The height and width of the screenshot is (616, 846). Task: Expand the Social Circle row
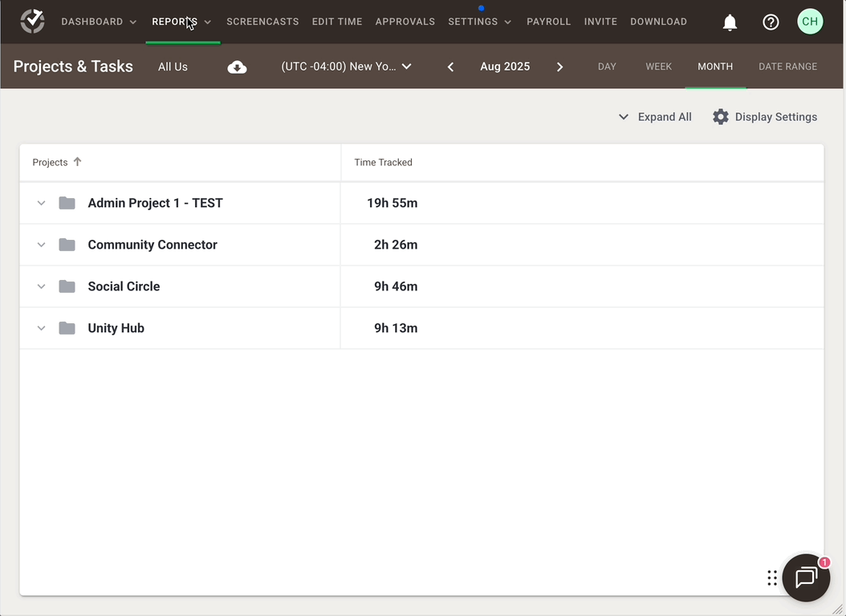coord(41,286)
